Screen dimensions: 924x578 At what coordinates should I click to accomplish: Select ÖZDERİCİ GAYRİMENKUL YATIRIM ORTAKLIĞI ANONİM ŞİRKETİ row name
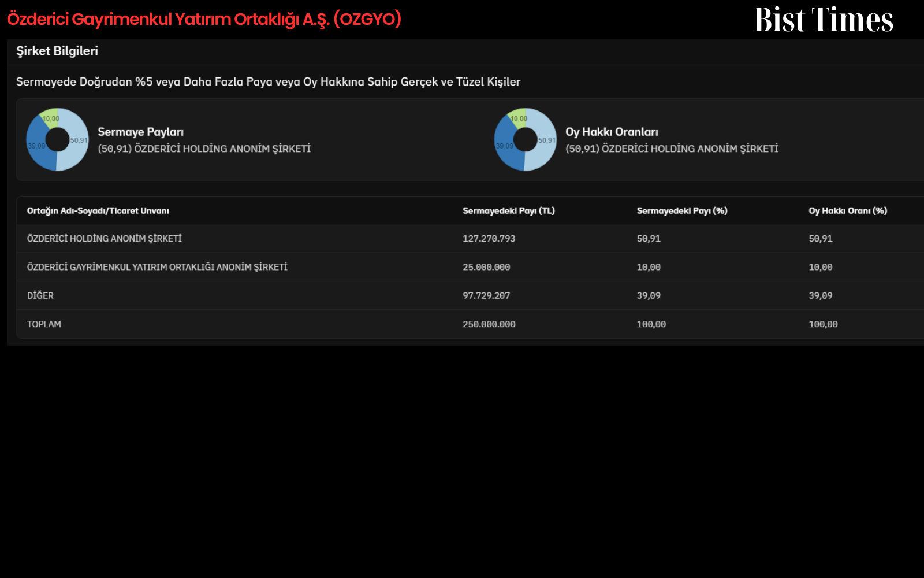[x=157, y=267]
